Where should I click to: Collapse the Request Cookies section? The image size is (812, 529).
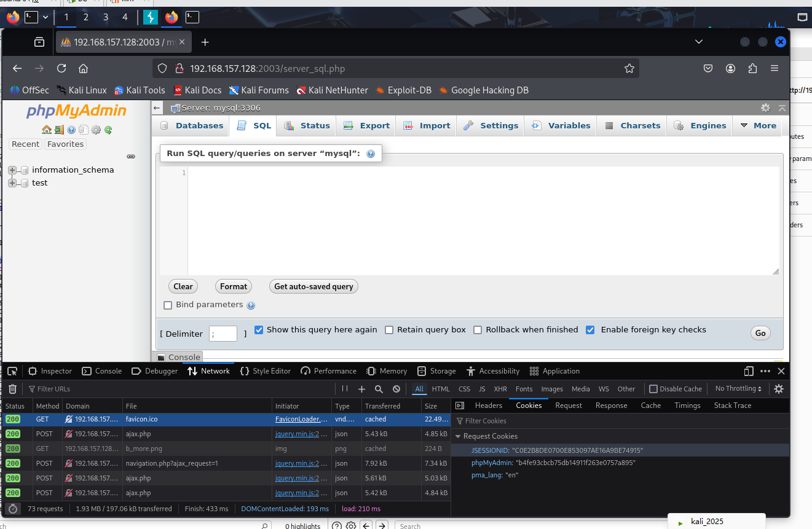tap(457, 436)
